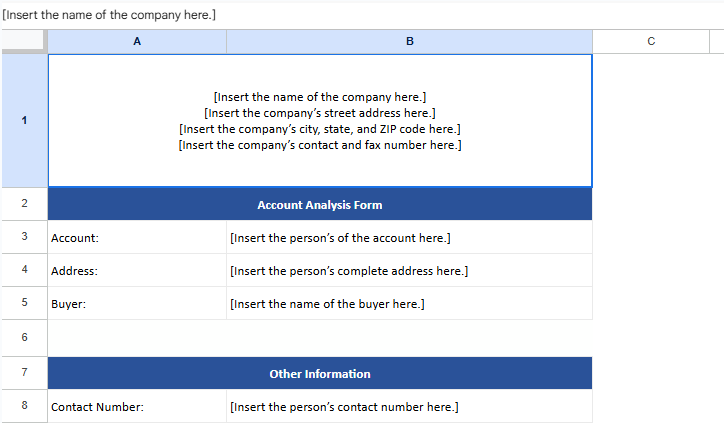Select the 'Address:' label cell
Viewport: 724px width, 423px height.
pyautogui.click(x=137, y=271)
